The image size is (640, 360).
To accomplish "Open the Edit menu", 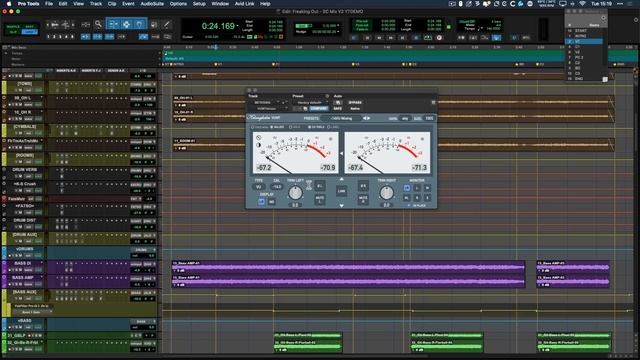I will click(63, 4).
